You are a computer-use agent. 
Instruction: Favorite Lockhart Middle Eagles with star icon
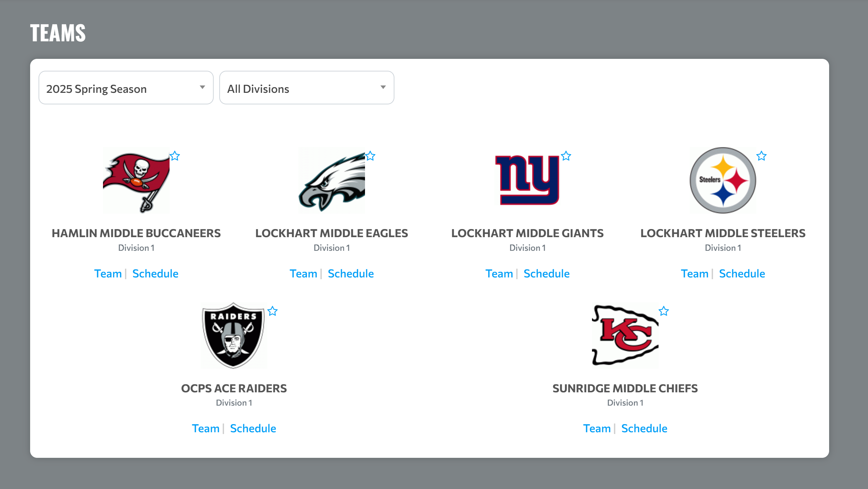(x=370, y=156)
